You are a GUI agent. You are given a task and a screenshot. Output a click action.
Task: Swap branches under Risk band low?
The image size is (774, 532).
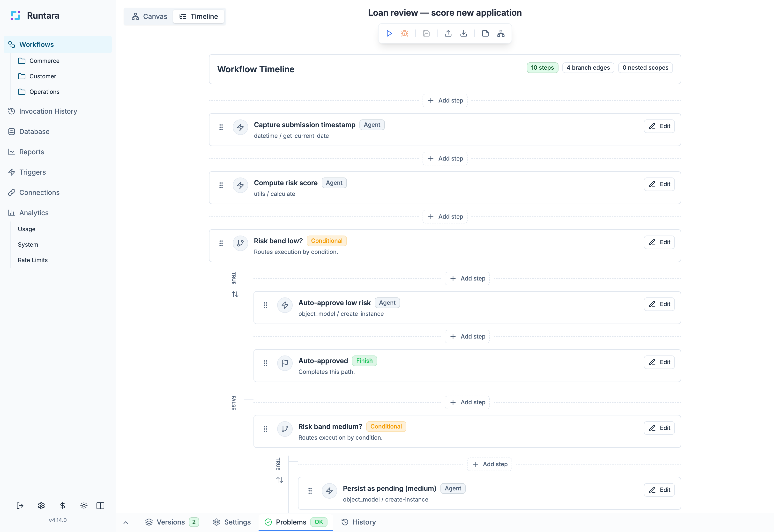click(235, 294)
